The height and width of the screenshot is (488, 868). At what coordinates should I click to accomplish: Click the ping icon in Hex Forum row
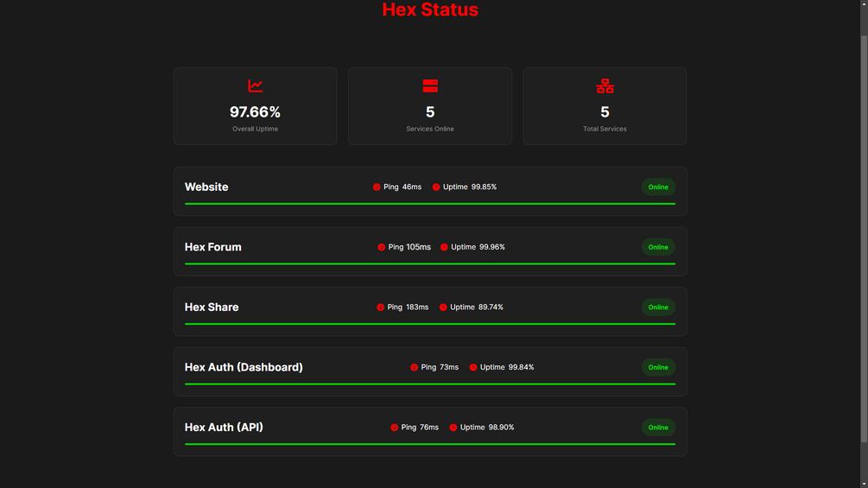pos(382,247)
